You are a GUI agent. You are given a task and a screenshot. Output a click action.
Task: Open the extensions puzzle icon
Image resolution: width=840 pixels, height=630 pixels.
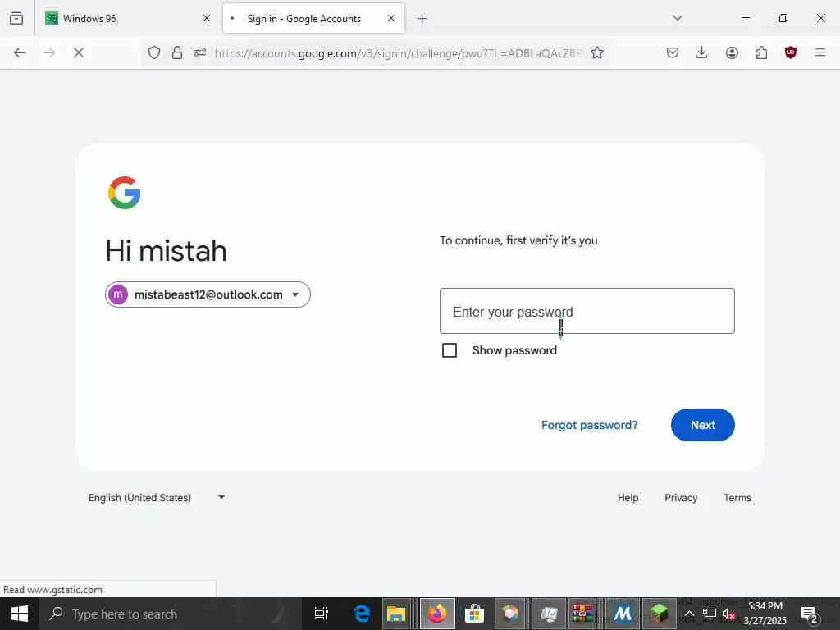pyautogui.click(x=761, y=52)
